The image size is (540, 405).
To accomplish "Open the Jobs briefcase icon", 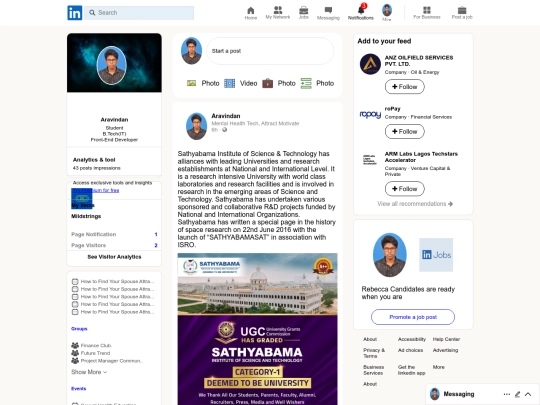I will tap(303, 10).
